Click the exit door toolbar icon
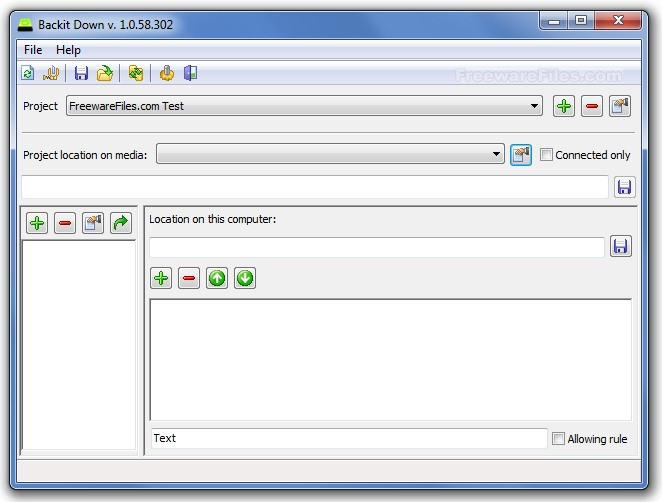 click(x=190, y=73)
